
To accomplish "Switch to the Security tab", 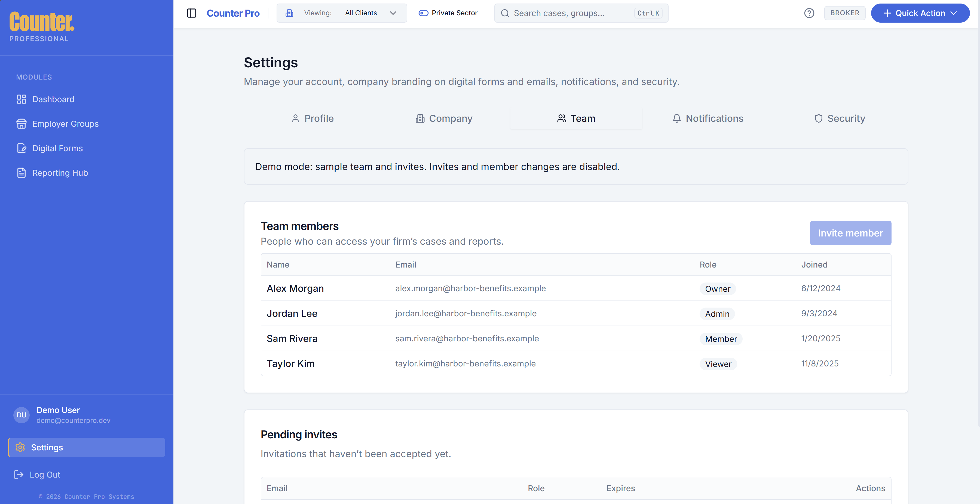I will [x=840, y=119].
